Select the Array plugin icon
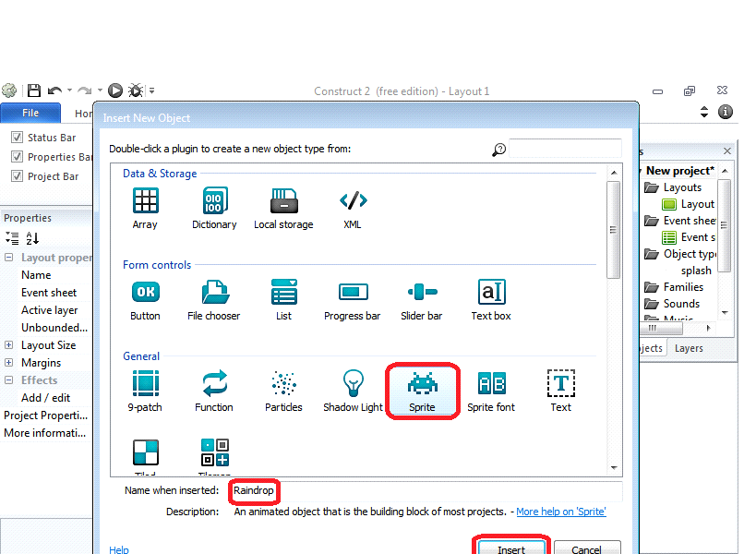The image size is (756, 554). click(x=145, y=200)
